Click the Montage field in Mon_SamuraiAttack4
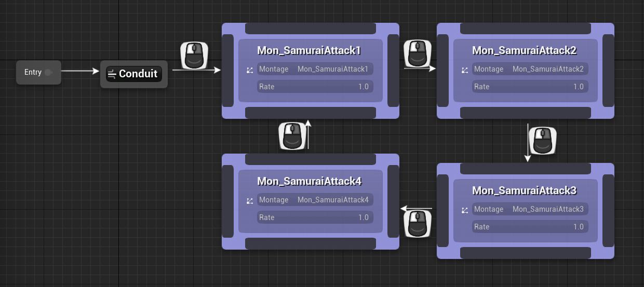644x287 pixels. click(315, 200)
